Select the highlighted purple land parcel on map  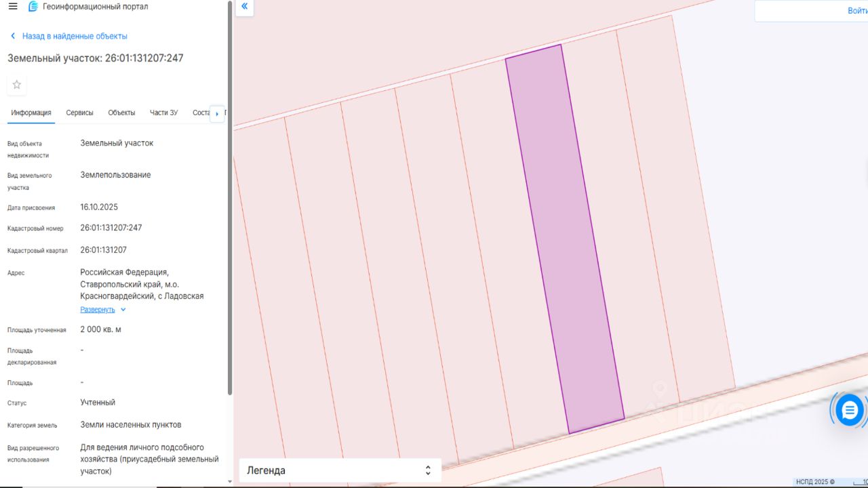tap(565, 239)
